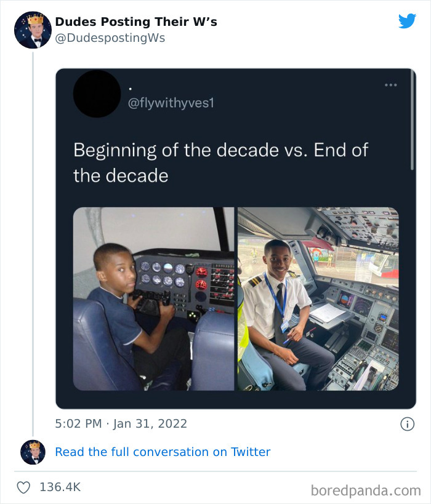The image size is (431, 504).
Task: Open Read the full conversation on Twitter
Action: coord(163,452)
